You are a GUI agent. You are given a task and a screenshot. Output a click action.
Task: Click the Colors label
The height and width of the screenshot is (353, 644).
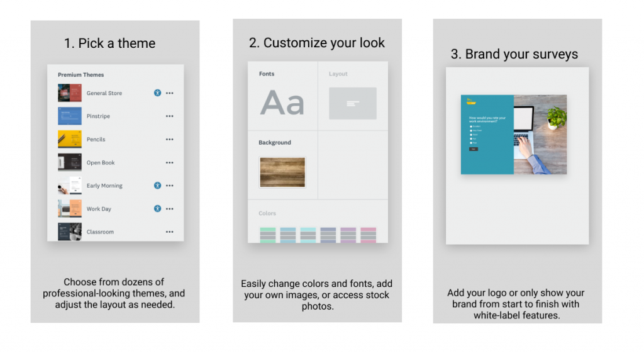click(267, 213)
